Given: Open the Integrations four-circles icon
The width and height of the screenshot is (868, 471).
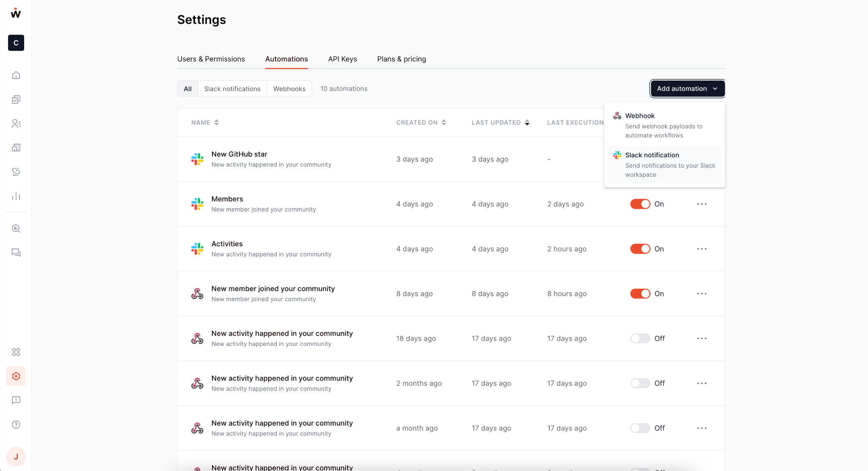Looking at the screenshot, I should pos(16,352).
